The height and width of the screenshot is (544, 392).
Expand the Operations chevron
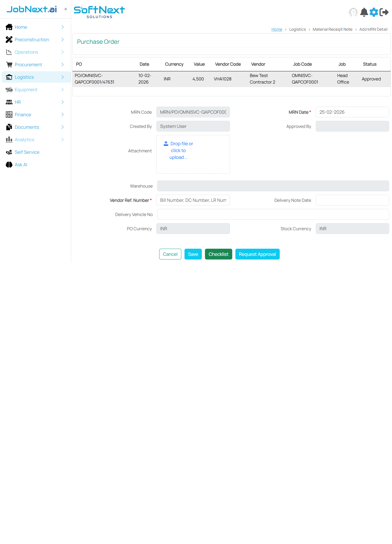click(x=63, y=52)
